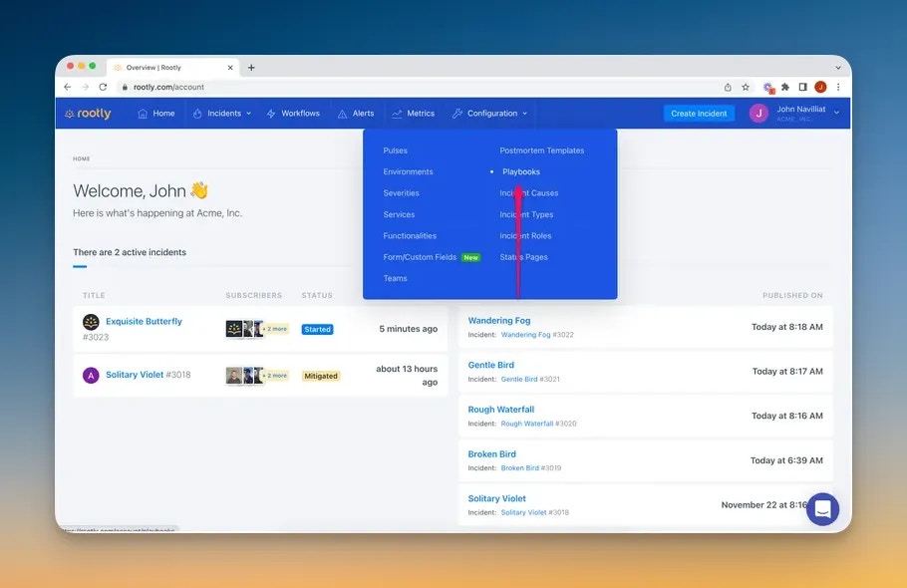Click the Configuration wrench icon
Viewport: 907px width, 588px height.
click(456, 114)
